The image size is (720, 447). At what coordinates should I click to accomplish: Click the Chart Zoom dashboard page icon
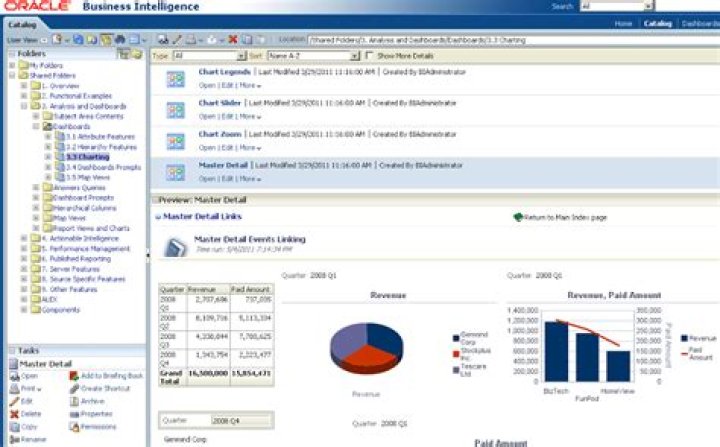[x=175, y=141]
